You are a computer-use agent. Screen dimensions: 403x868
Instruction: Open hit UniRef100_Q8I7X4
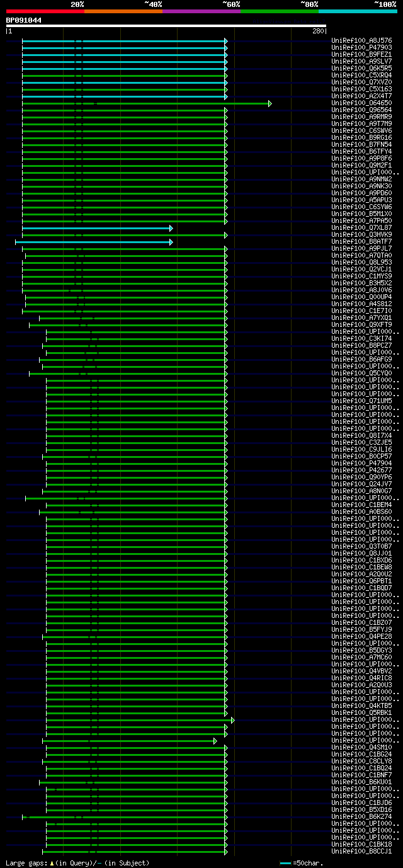point(361,436)
